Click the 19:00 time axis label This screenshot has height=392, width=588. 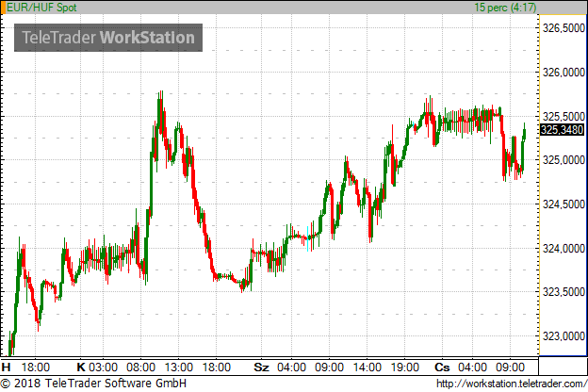404,367
